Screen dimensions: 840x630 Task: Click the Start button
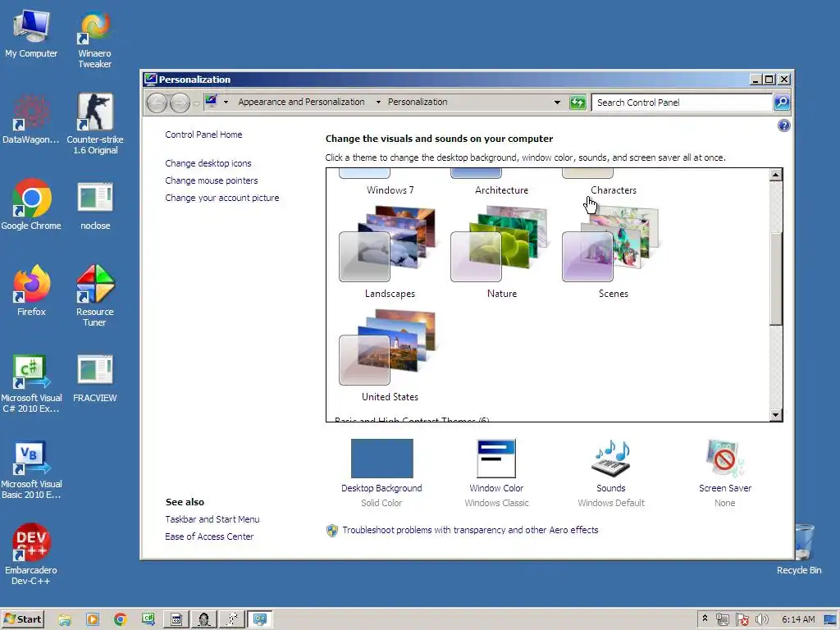22,619
